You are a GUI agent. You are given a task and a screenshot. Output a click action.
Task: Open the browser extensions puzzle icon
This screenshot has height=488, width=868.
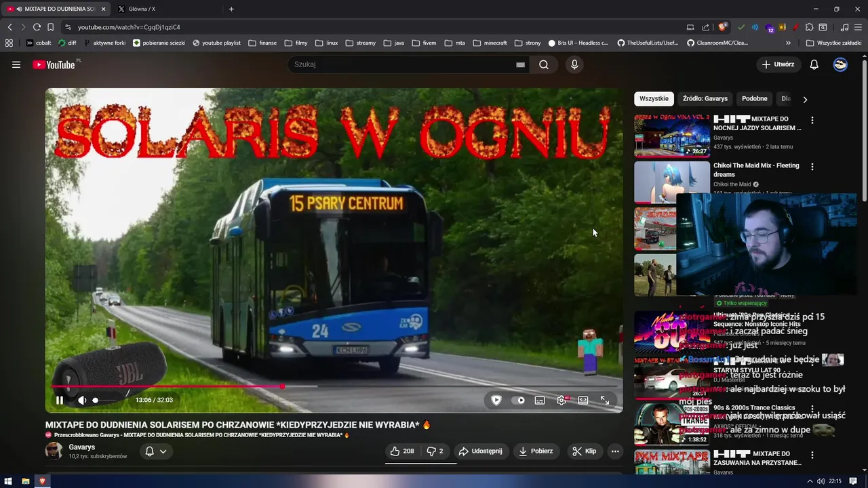[x=809, y=27]
